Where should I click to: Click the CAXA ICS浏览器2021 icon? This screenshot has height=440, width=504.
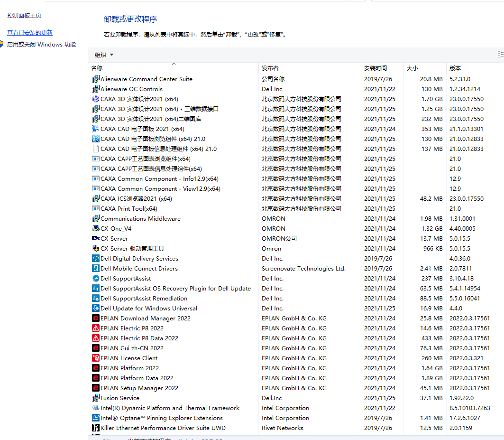coord(95,198)
